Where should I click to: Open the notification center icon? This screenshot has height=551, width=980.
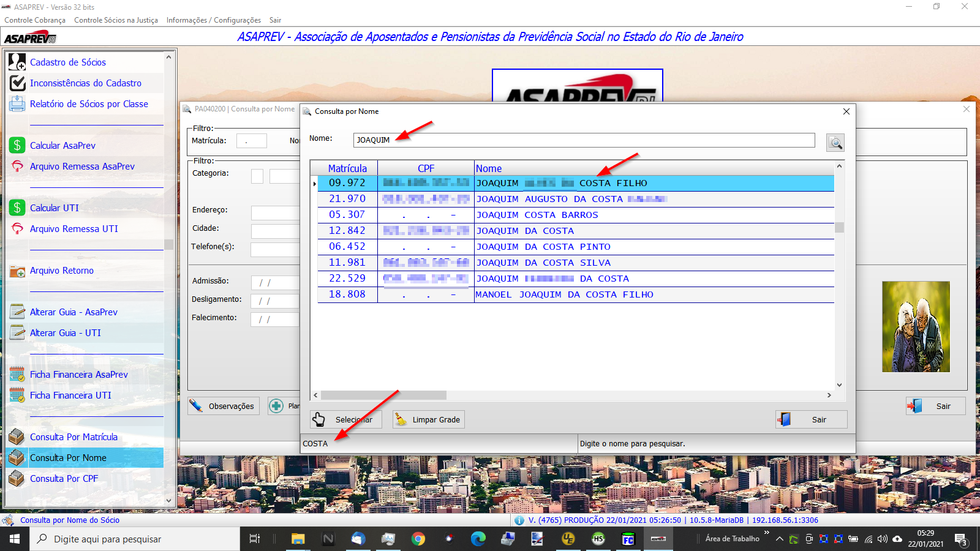tap(961, 539)
